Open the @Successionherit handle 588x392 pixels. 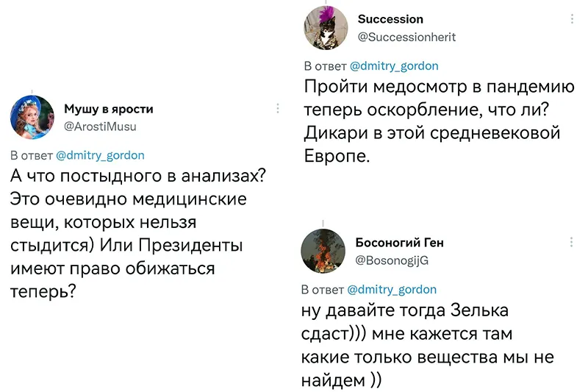click(x=407, y=37)
